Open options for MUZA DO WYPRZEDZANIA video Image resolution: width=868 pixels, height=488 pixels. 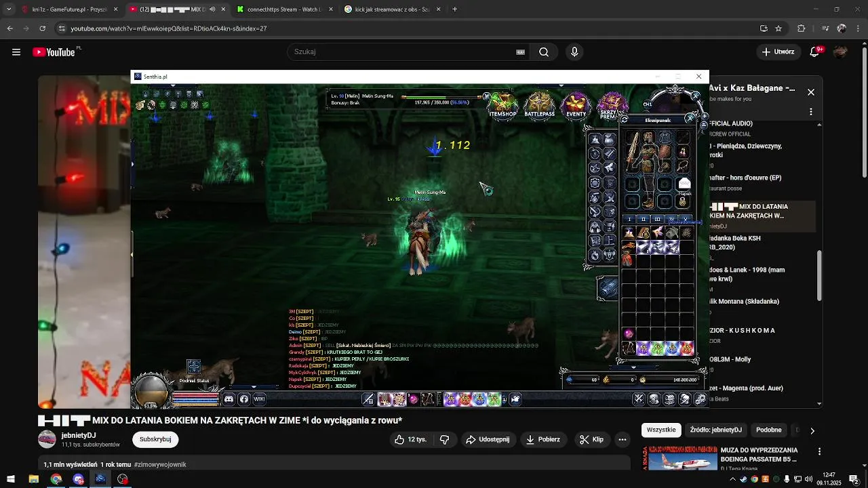819,451
